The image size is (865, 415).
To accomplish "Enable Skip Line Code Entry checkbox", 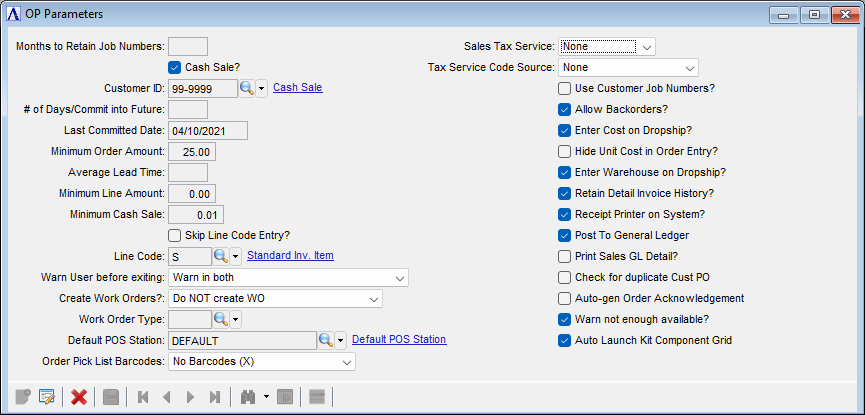I will [174, 235].
